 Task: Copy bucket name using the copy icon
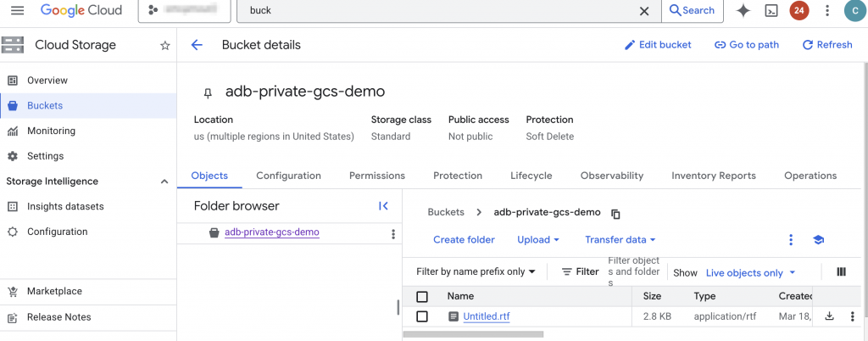tap(616, 214)
